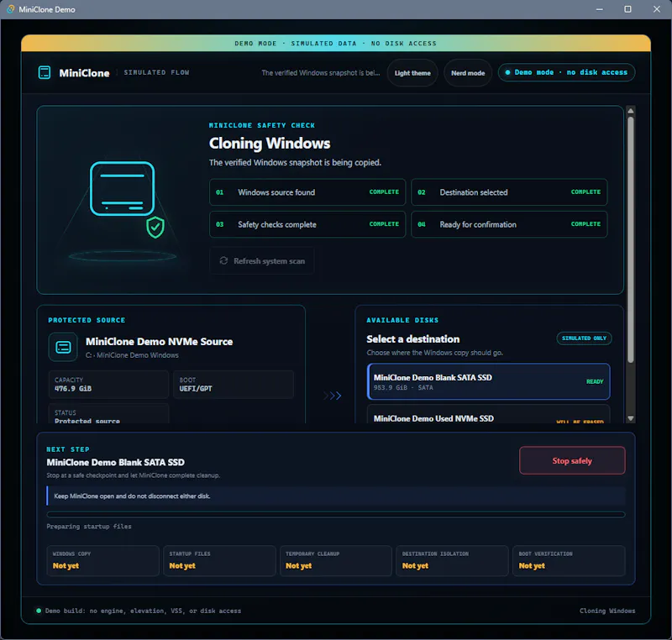Select MiniClone Demo Blank SATA SSD destination
672x640 pixels.
489,381
